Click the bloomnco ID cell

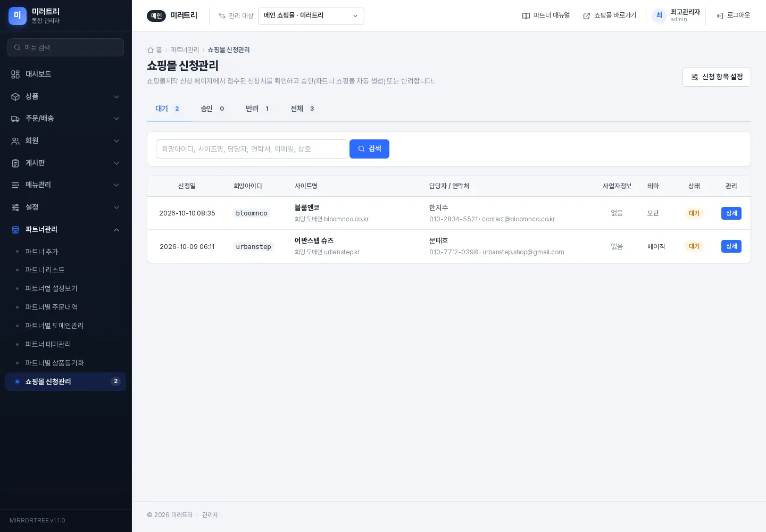click(252, 213)
